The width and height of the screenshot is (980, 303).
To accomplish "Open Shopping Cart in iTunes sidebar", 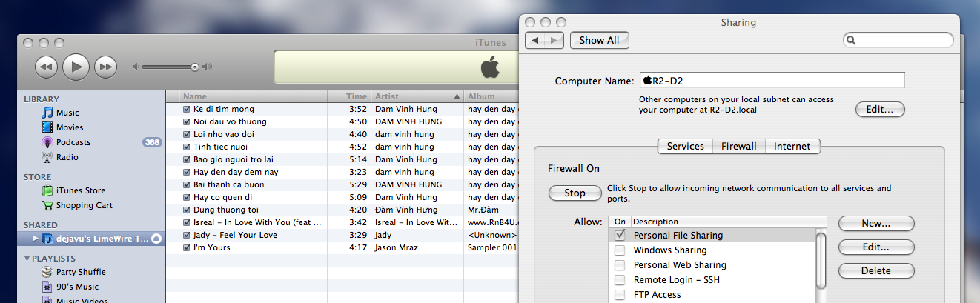I will pyautogui.click(x=85, y=205).
